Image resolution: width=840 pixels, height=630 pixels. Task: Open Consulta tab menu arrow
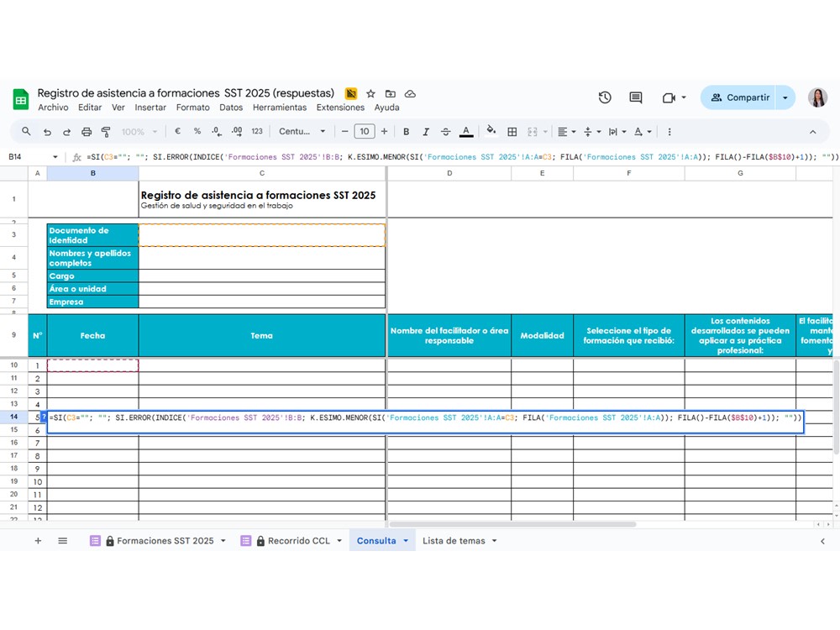click(x=406, y=540)
